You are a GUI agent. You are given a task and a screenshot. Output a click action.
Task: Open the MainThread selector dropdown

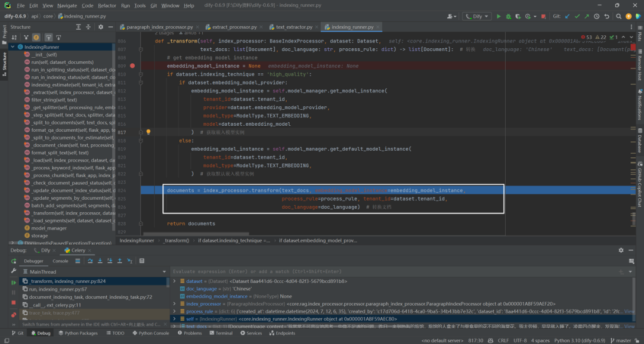pos(94,272)
